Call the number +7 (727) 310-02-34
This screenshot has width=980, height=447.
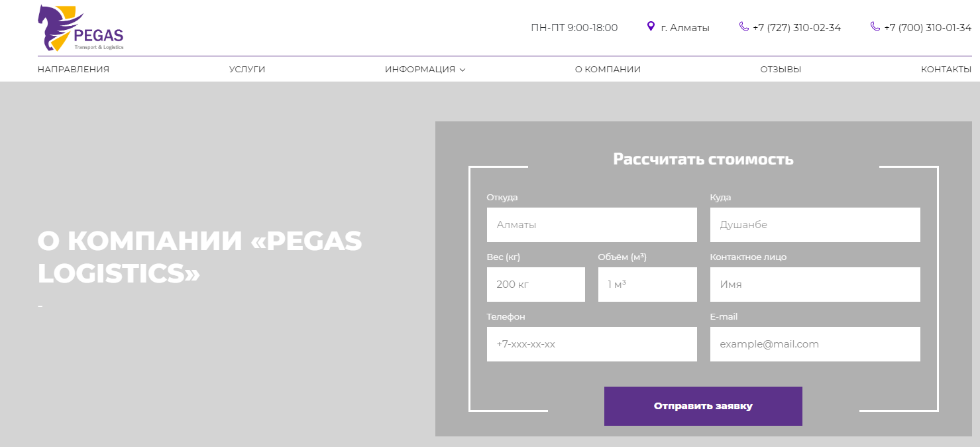(796, 27)
